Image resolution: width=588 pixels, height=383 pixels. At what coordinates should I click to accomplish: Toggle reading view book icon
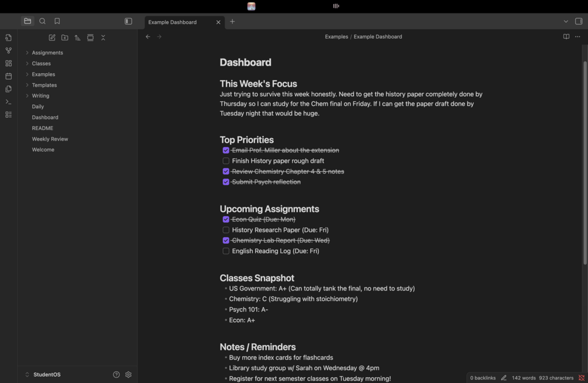tap(566, 36)
